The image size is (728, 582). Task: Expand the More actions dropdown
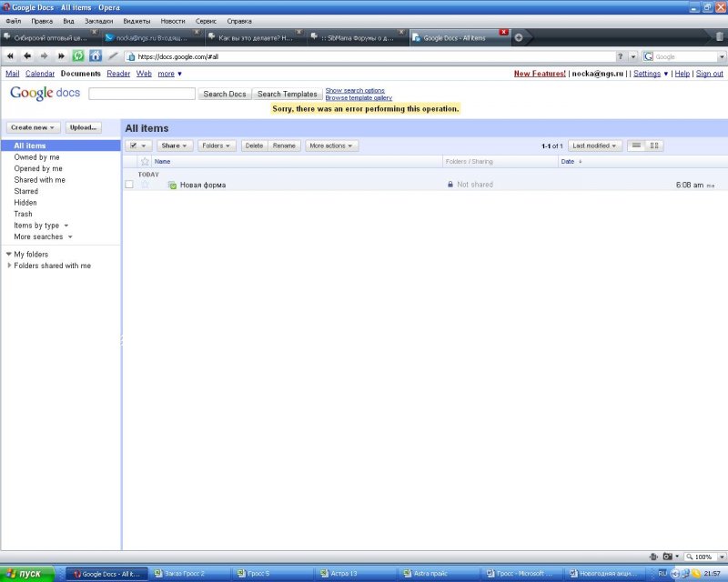[x=331, y=145]
